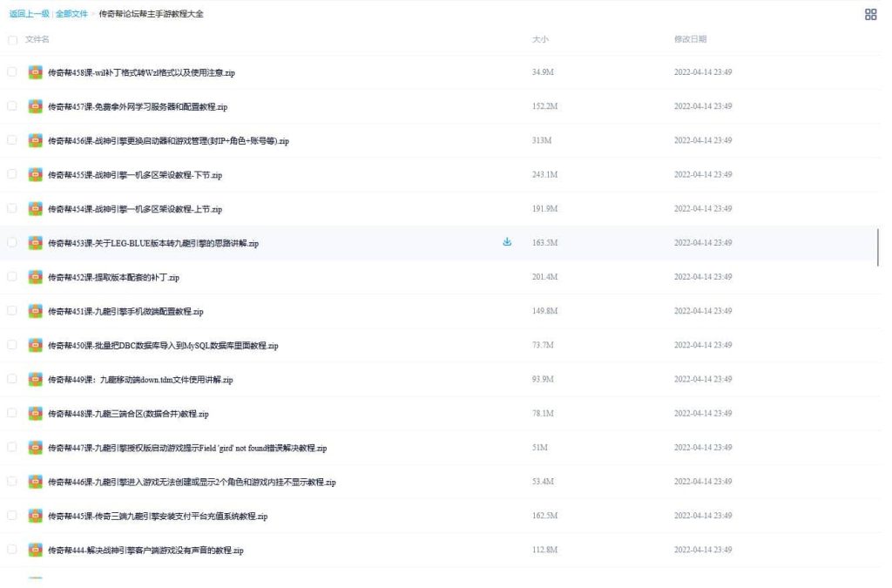Screen dimensions: 892x588
Task: Click zip icon of 传奇帮454课 file
Action: (35, 209)
